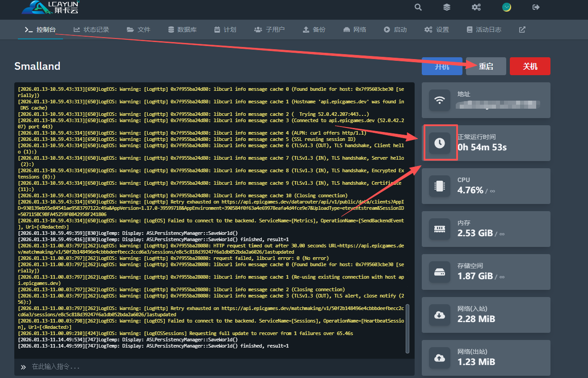
Task: Go to the 备份 backup tab
Action: [x=314, y=30]
